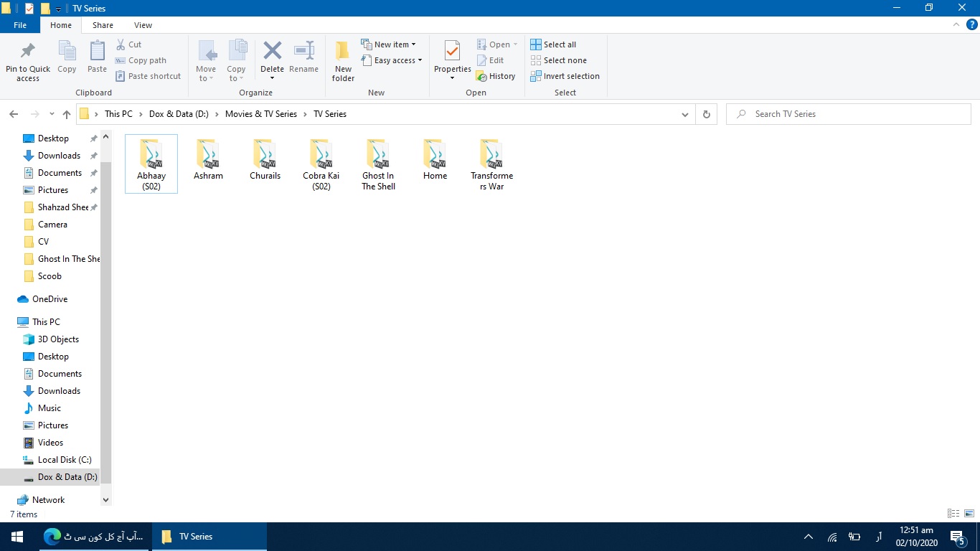Switch to the Share tab
Image resolution: width=980 pixels, height=551 pixels.
pyautogui.click(x=103, y=25)
